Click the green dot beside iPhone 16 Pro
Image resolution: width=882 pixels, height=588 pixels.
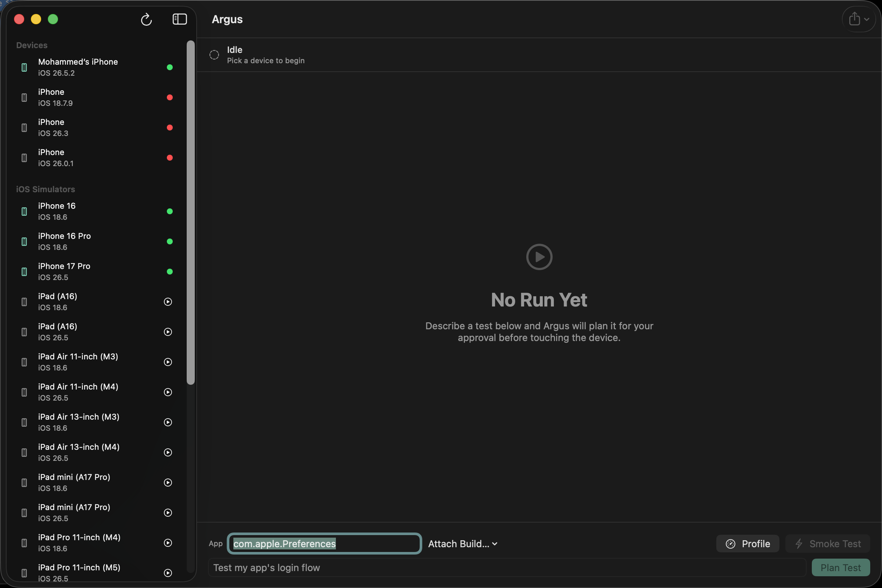coord(170,241)
